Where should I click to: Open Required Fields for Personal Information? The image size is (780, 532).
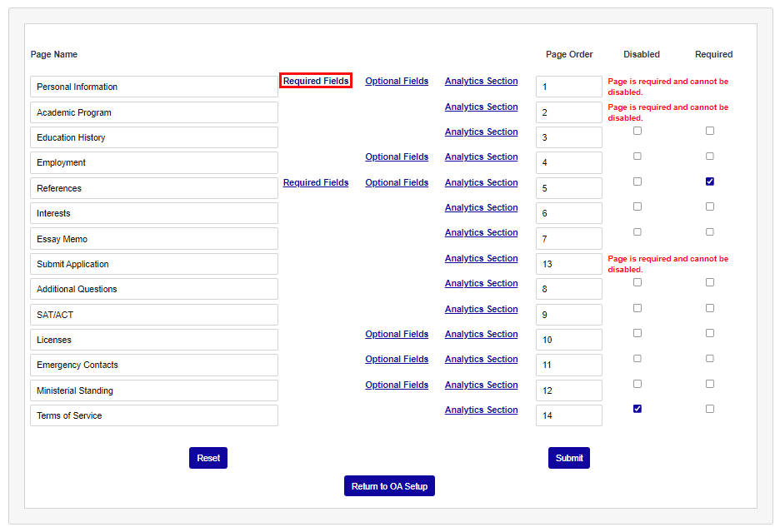tap(315, 81)
